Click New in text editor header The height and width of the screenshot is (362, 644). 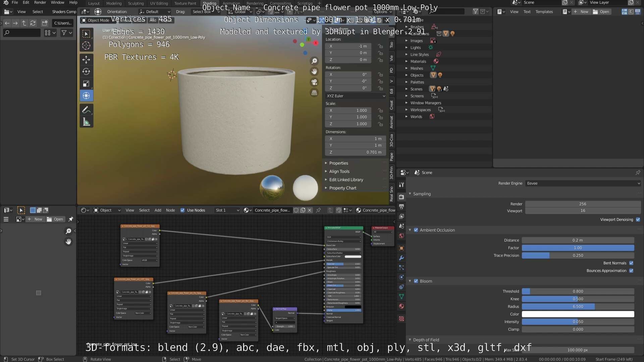coord(581,12)
